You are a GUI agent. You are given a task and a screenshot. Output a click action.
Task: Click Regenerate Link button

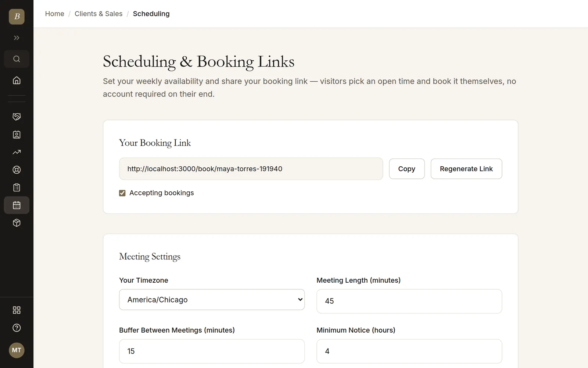click(466, 169)
